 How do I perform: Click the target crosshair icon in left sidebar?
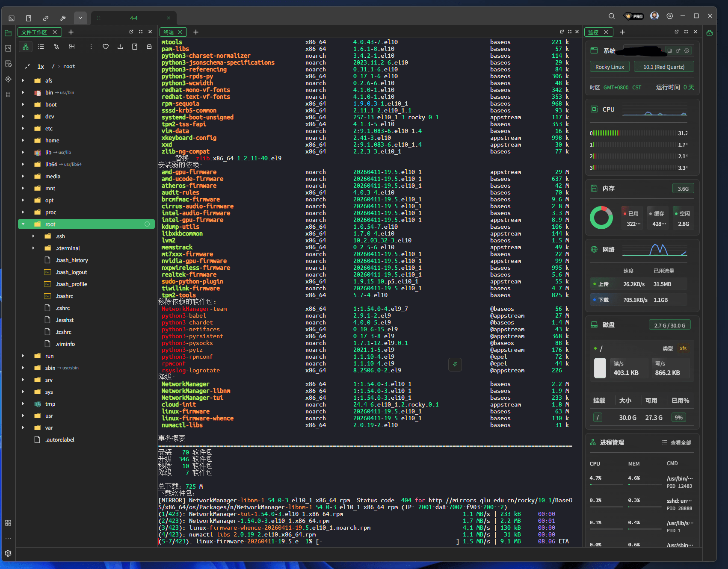(8, 79)
